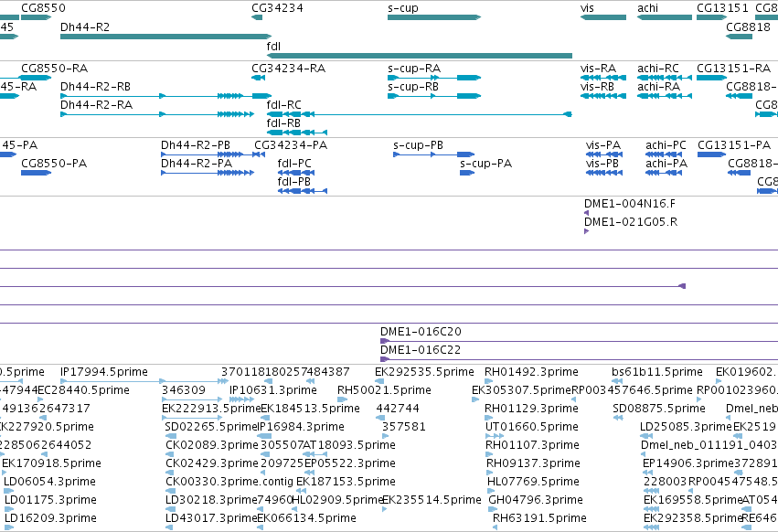
Task: Click BAC end DME1-021G05.R
Action: point(631,222)
